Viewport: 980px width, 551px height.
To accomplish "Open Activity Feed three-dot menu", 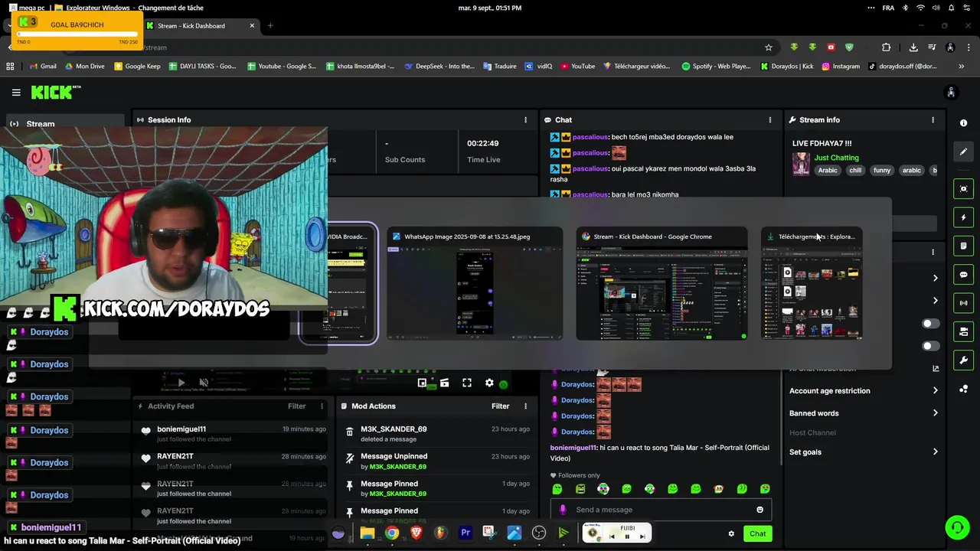I will coord(322,406).
